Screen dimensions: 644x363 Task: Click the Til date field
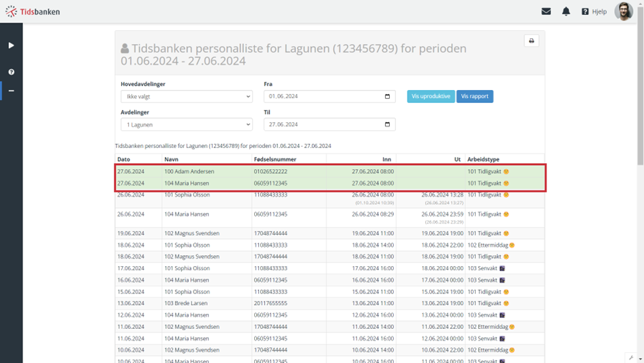pos(329,125)
